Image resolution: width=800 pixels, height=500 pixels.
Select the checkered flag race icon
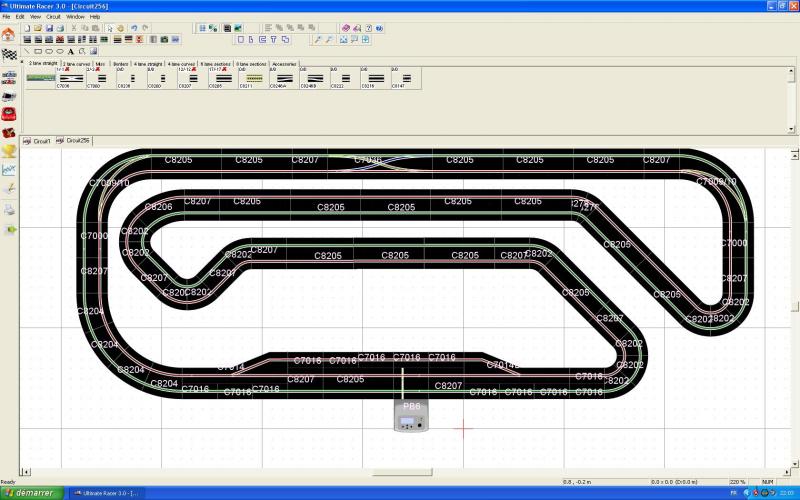coord(8,54)
